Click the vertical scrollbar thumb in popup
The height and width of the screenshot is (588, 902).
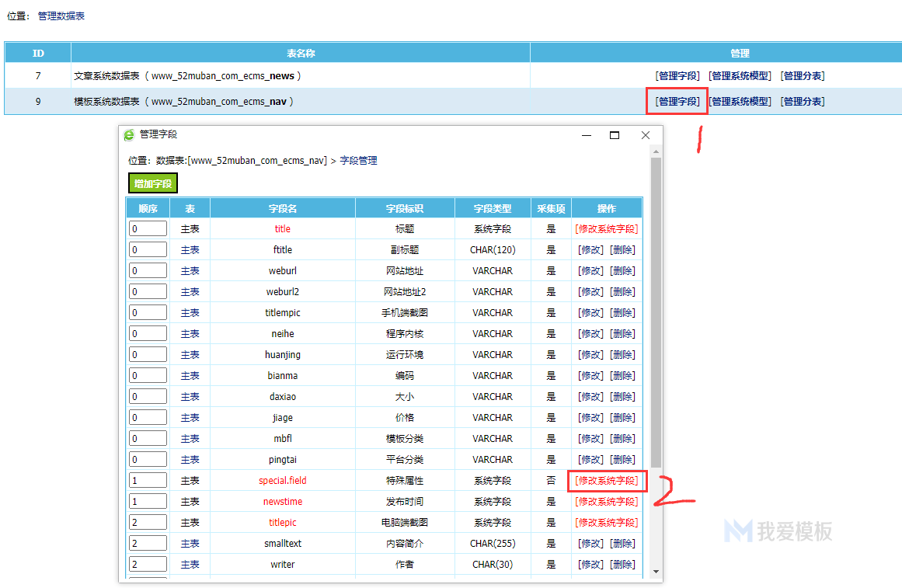(x=656, y=312)
